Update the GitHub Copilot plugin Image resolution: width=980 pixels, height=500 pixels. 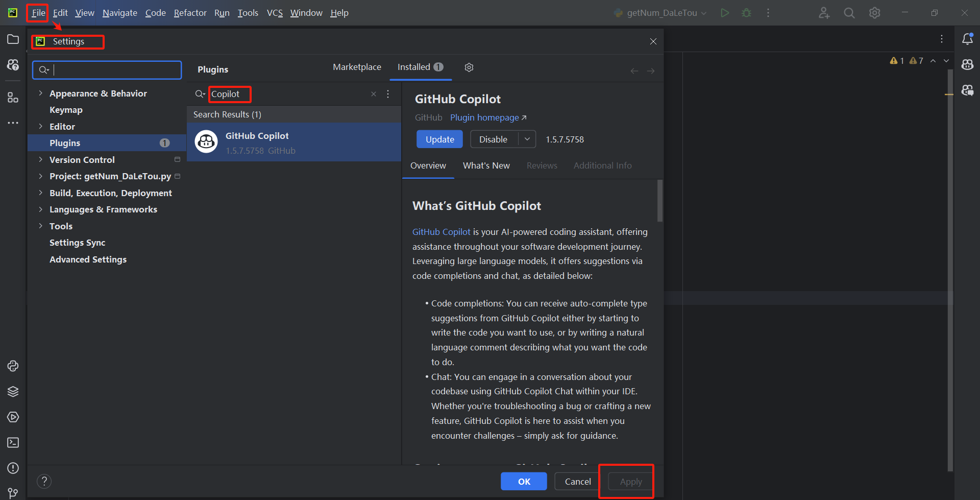pos(439,139)
